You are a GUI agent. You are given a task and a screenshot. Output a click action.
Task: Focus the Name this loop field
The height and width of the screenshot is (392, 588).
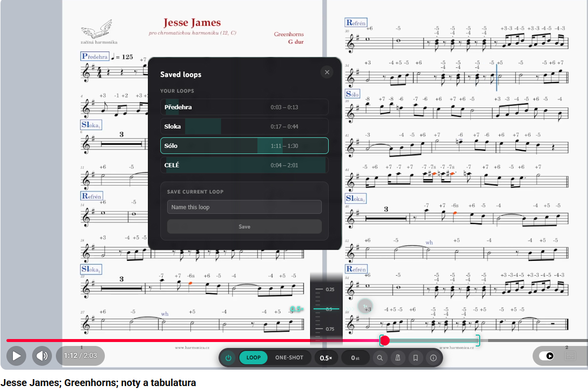pyautogui.click(x=244, y=207)
